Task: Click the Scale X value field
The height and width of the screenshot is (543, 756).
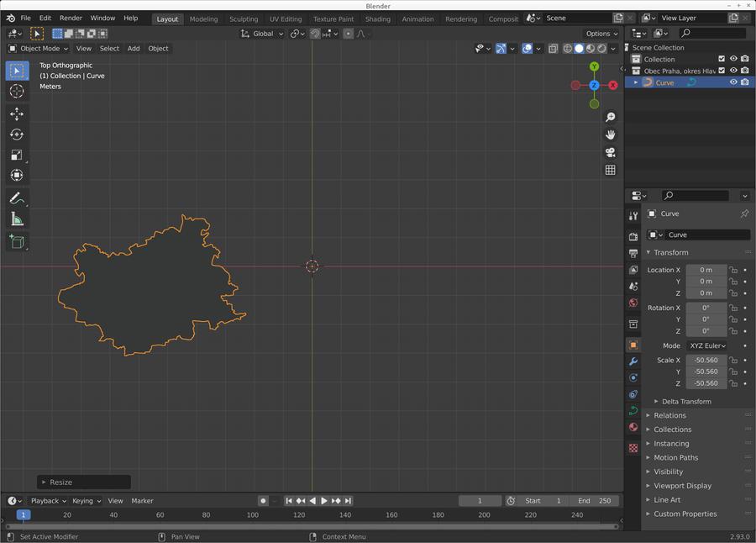Action: (706, 360)
